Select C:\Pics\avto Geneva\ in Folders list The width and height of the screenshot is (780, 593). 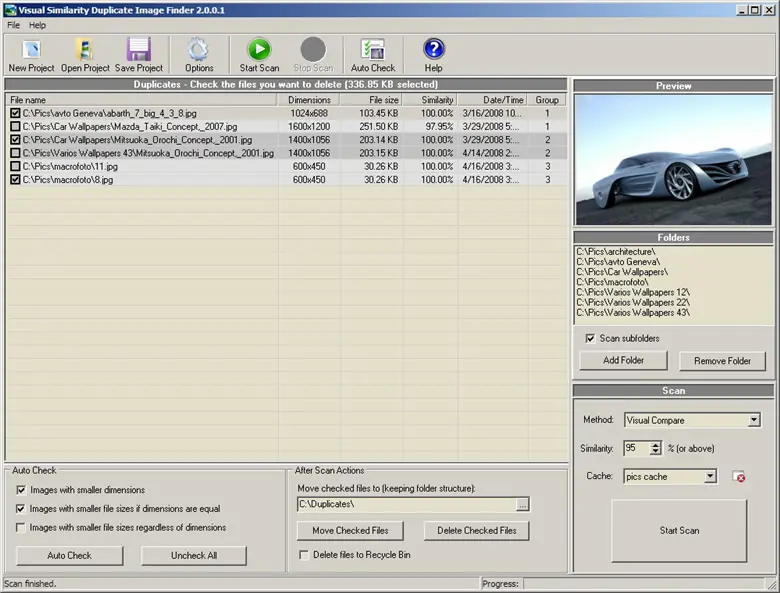[x=618, y=262]
